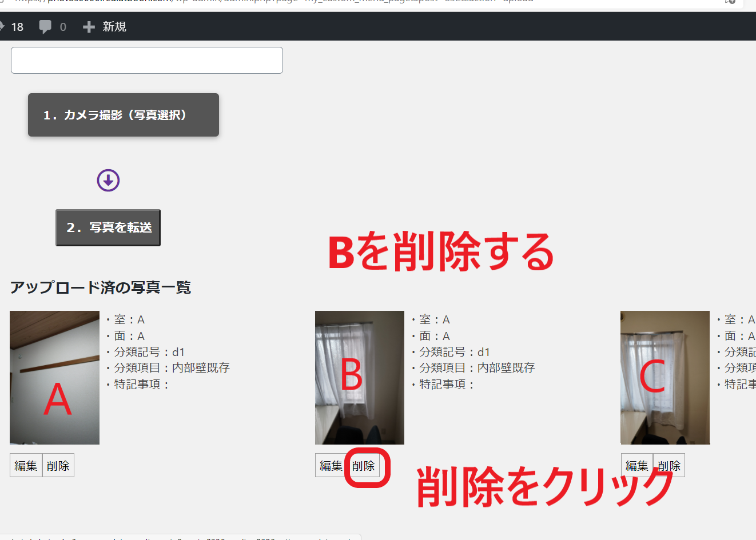Click the plus icon beside 新規
The image size is (756, 540).
(x=89, y=27)
